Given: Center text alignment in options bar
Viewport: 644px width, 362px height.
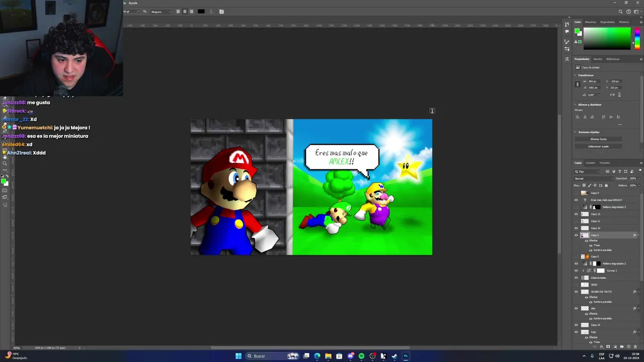Looking at the screenshot, I should [185, 11].
